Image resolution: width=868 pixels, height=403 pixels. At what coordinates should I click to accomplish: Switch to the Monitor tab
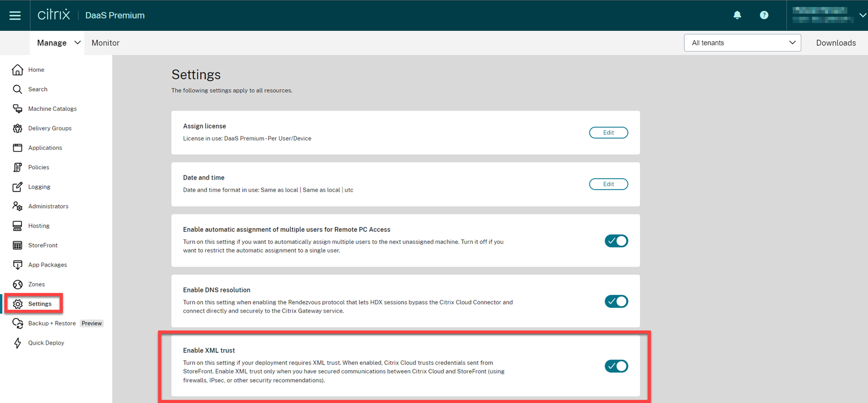pos(106,43)
